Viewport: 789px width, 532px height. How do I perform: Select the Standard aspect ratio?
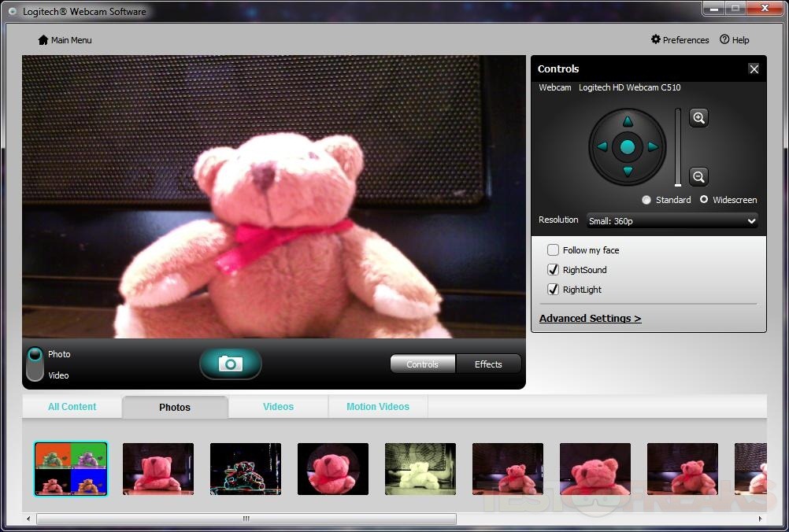pos(647,200)
